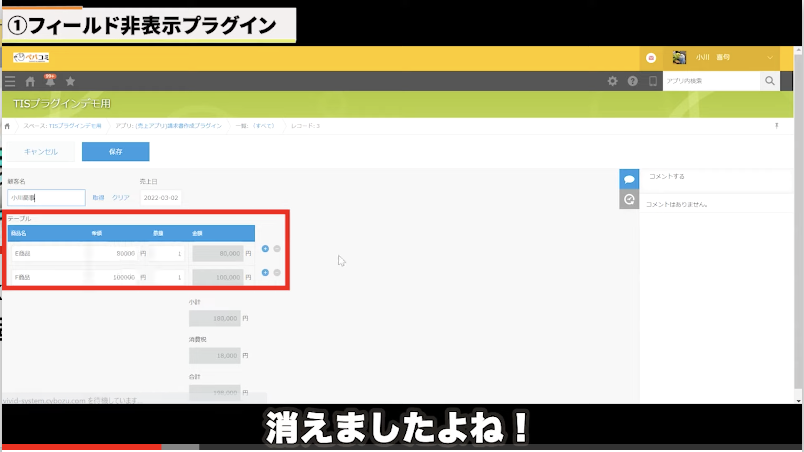Switch to the change history tab
Screen dimensions: 804x452
coord(629,199)
